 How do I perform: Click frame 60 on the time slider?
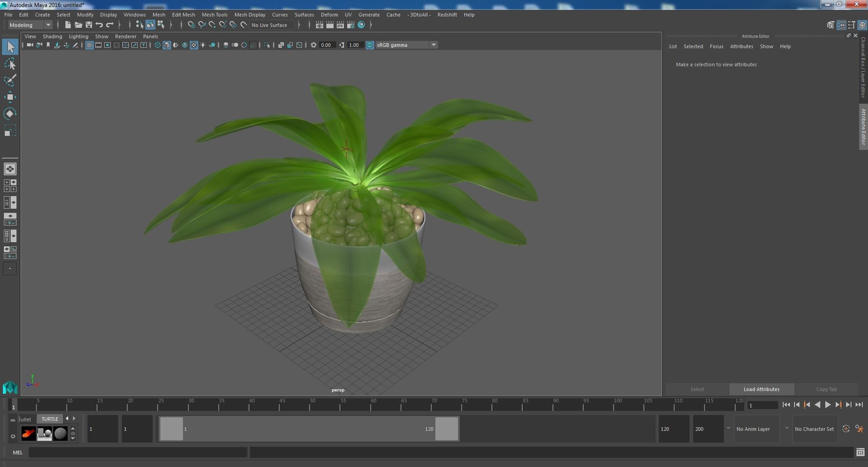click(x=371, y=405)
